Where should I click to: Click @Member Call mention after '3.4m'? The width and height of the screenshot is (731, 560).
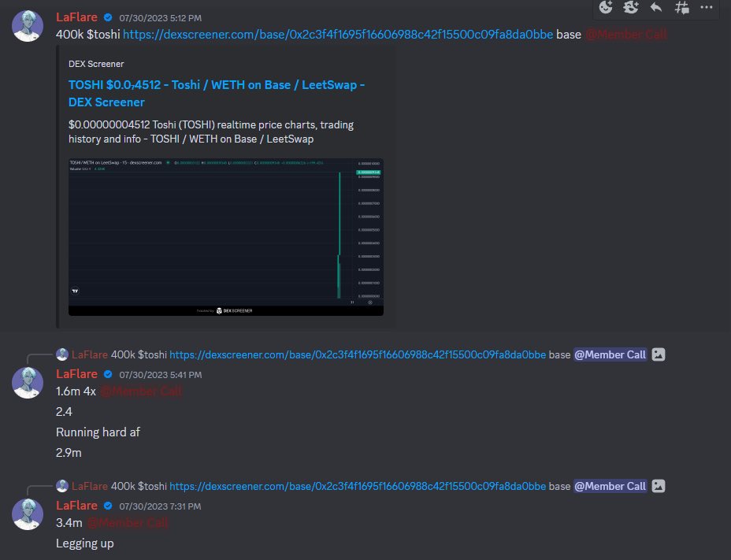click(x=128, y=523)
